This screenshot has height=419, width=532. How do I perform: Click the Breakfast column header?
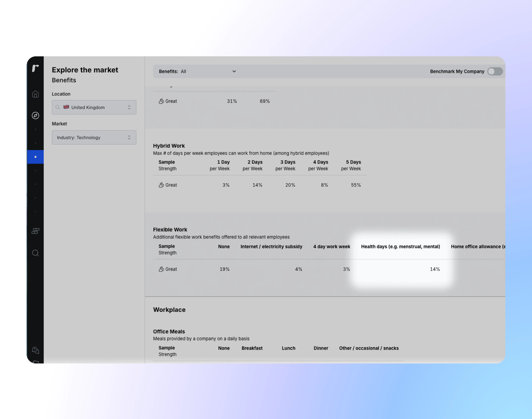tap(252, 348)
